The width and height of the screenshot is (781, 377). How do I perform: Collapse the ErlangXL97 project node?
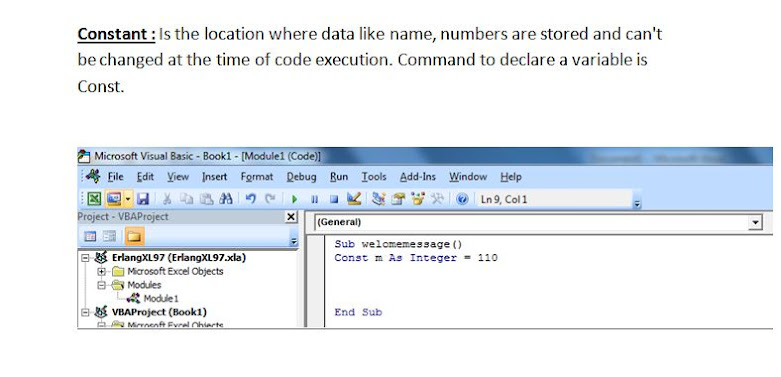(x=85, y=258)
